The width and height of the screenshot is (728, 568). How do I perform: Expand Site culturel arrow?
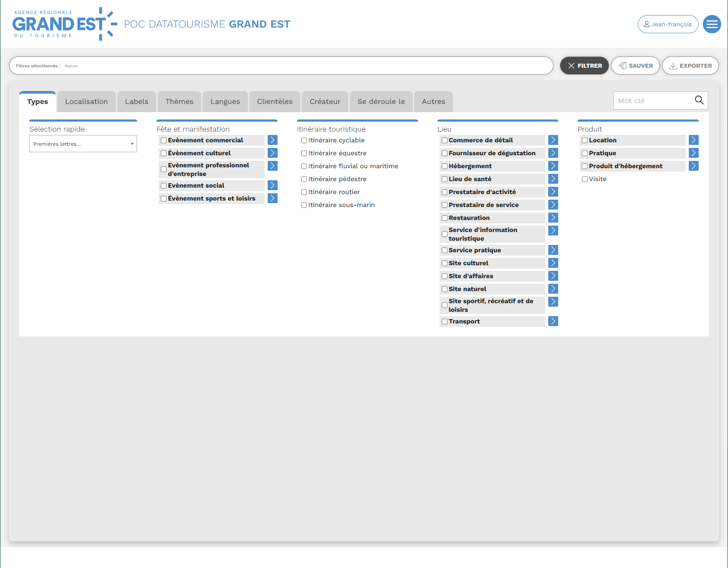[553, 263]
